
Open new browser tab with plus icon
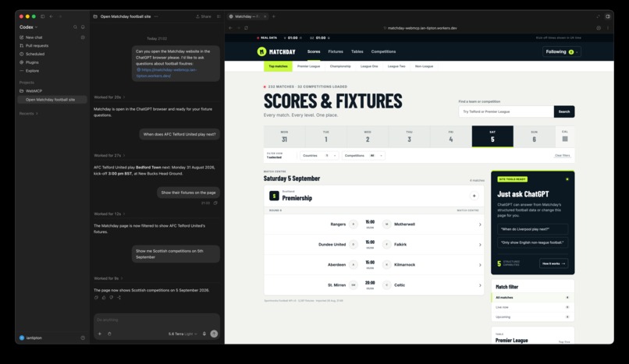pos(274,16)
